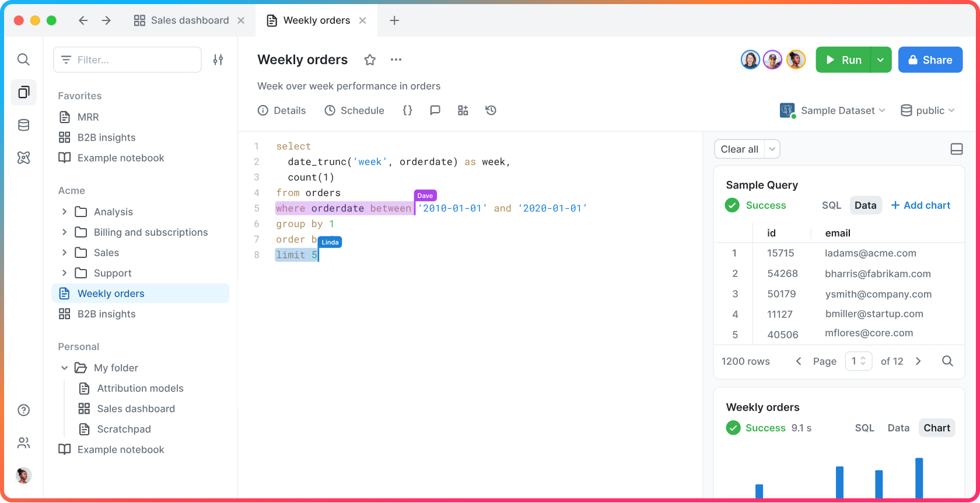The width and height of the screenshot is (980, 503).
Task: Open query Details
Action: pyautogui.click(x=282, y=110)
